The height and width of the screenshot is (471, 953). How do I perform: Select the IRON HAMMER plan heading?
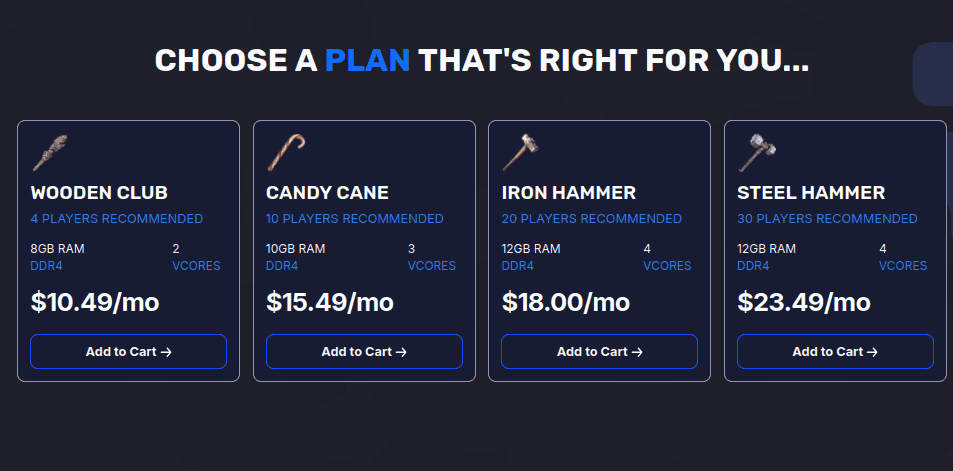coord(569,193)
